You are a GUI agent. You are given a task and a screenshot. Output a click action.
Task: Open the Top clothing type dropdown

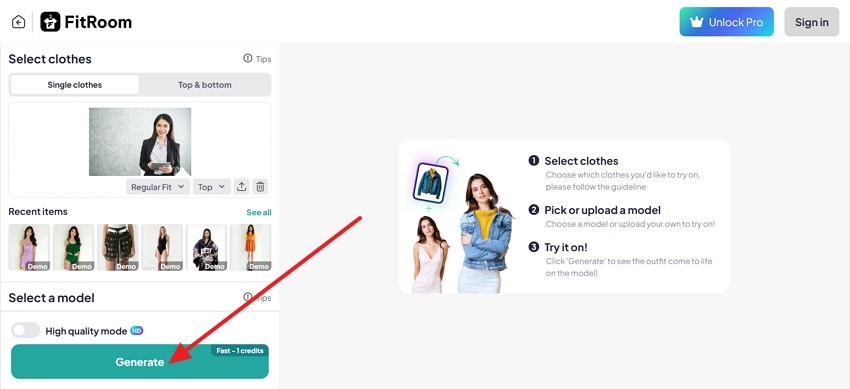point(211,187)
